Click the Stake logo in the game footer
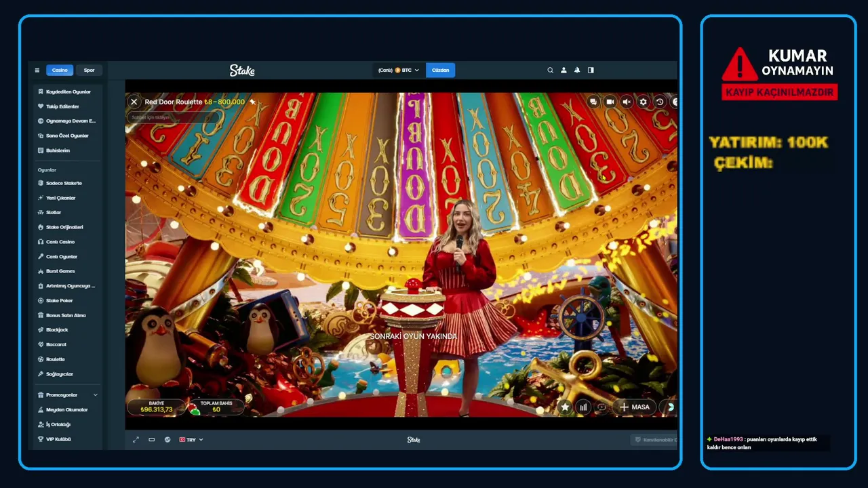The width and height of the screenshot is (868, 488). [414, 440]
